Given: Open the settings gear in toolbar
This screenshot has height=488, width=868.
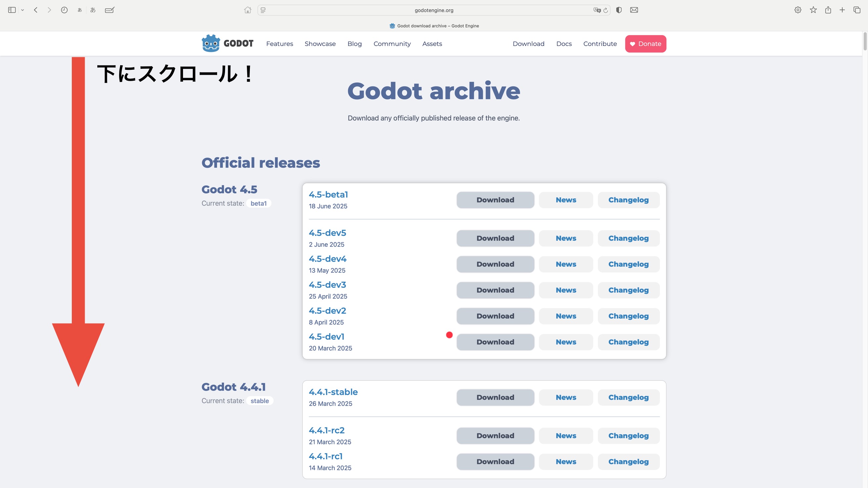Looking at the screenshot, I should click(x=798, y=10).
